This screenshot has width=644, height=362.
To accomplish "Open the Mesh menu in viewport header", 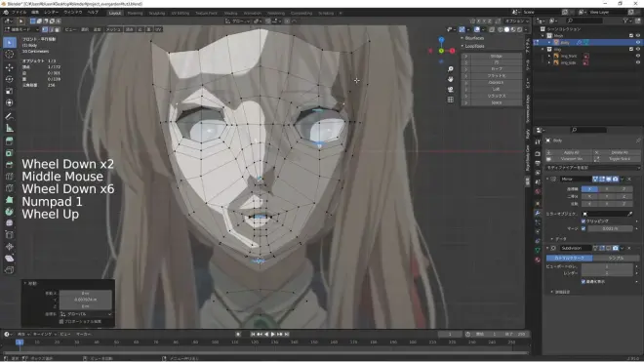I will [113, 29].
